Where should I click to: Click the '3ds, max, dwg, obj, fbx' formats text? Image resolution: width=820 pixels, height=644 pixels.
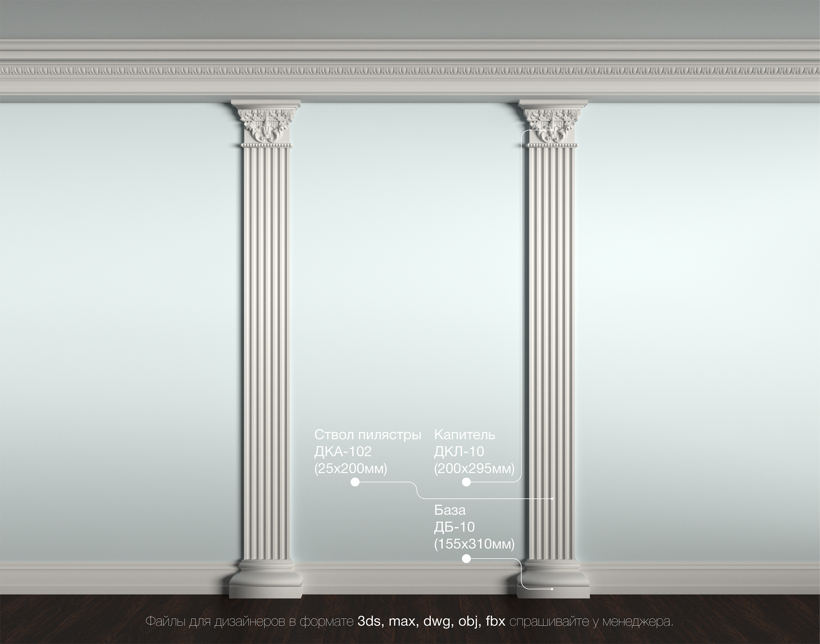point(431,621)
